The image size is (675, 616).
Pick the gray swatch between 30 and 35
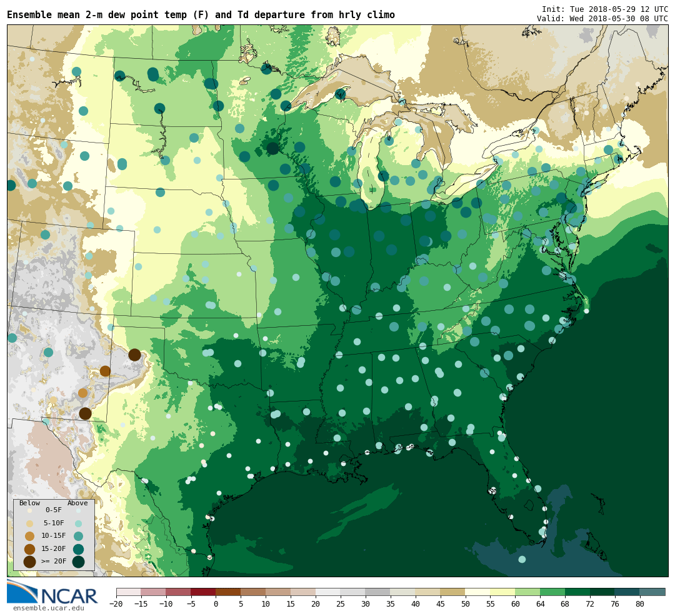378,592
